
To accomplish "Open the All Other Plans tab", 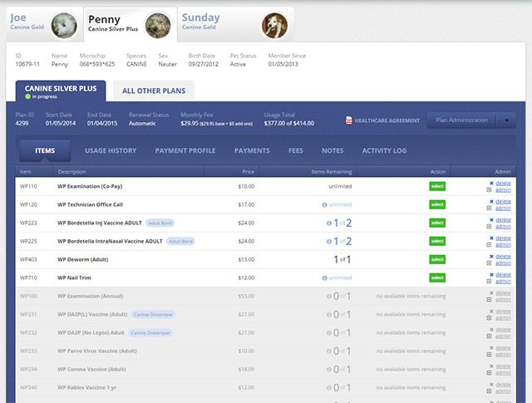I will pyautogui.click(x=154, y=91).
